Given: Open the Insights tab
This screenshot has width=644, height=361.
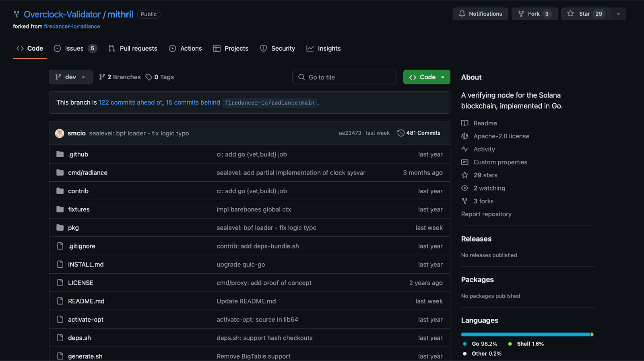Looking at the screenshot, I should (x=324, y=48).
